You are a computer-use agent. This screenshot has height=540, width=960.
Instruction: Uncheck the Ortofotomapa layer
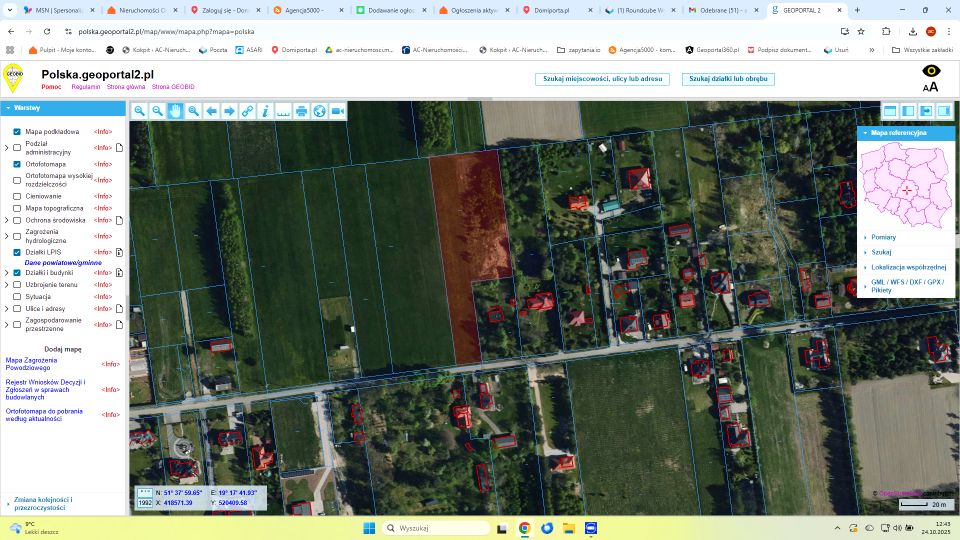17,164
